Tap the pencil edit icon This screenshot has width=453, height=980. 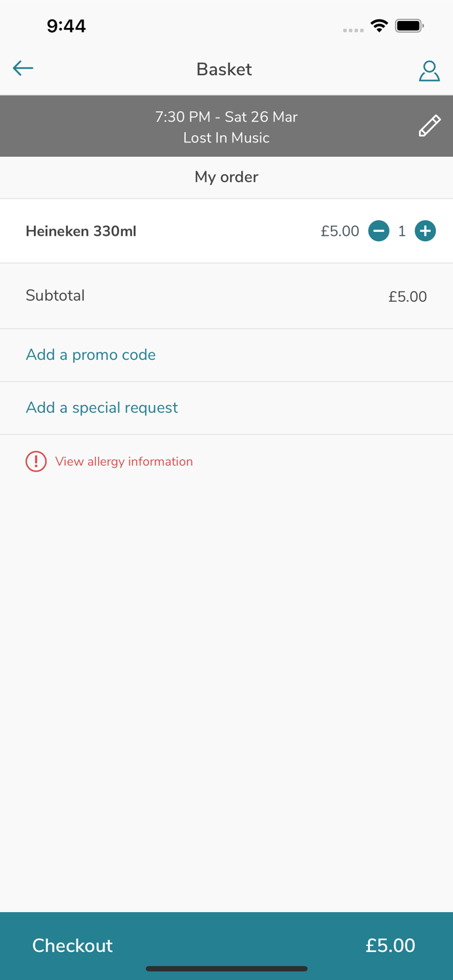coord(429,125)
